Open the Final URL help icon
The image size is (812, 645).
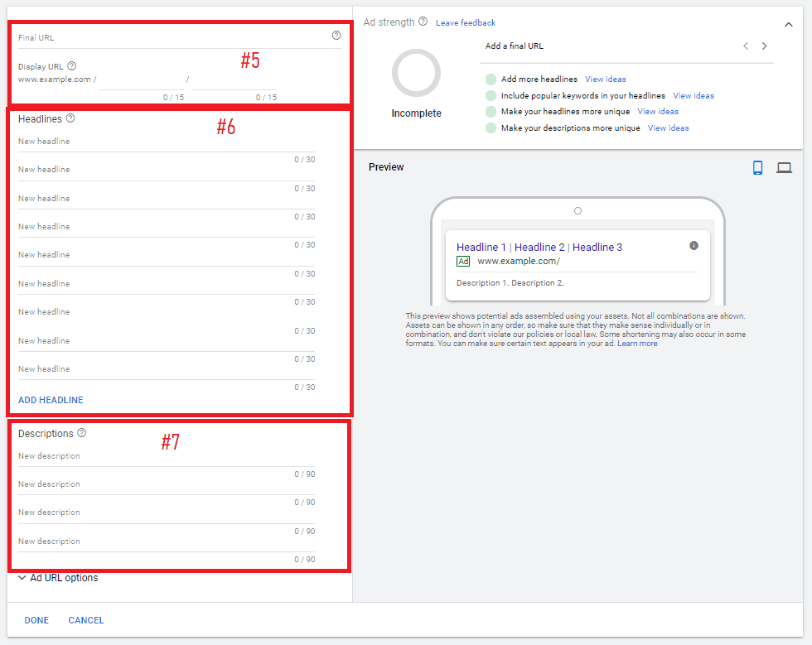[x=336, y=35]
